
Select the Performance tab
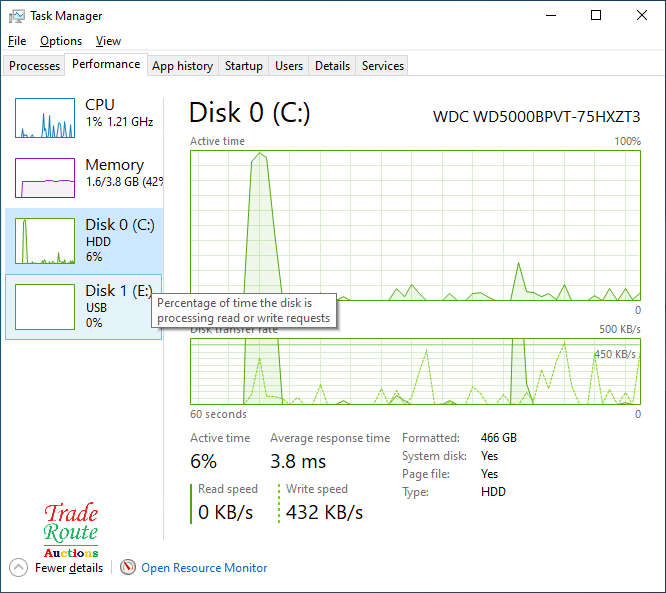click(x=106, y=64)
